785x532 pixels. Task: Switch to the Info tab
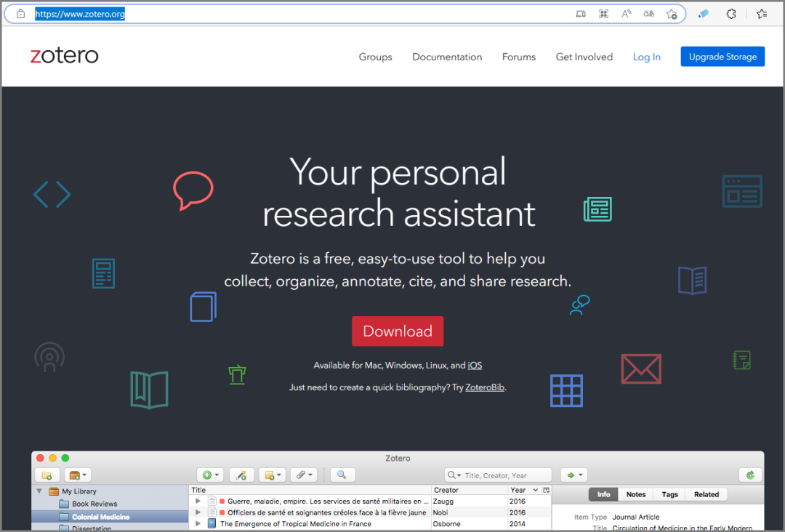tap(603, 494)
